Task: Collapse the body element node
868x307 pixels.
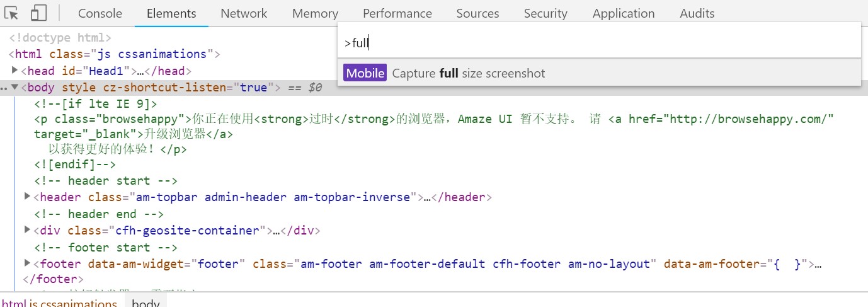Action: tap(15, 87)
